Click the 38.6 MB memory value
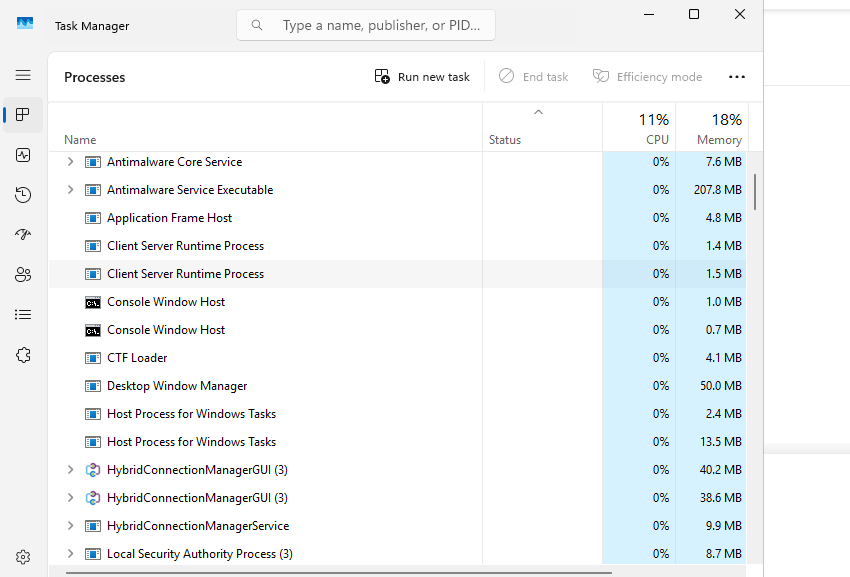The image size is (850, 577). (x=720, y=498)
